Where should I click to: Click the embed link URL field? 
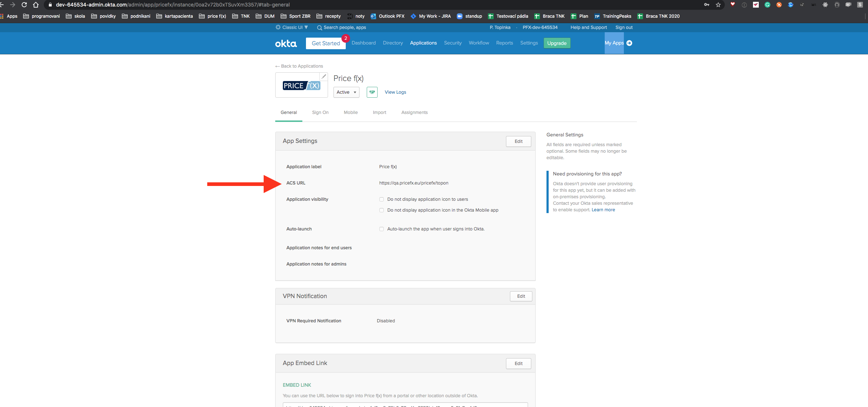405,404
